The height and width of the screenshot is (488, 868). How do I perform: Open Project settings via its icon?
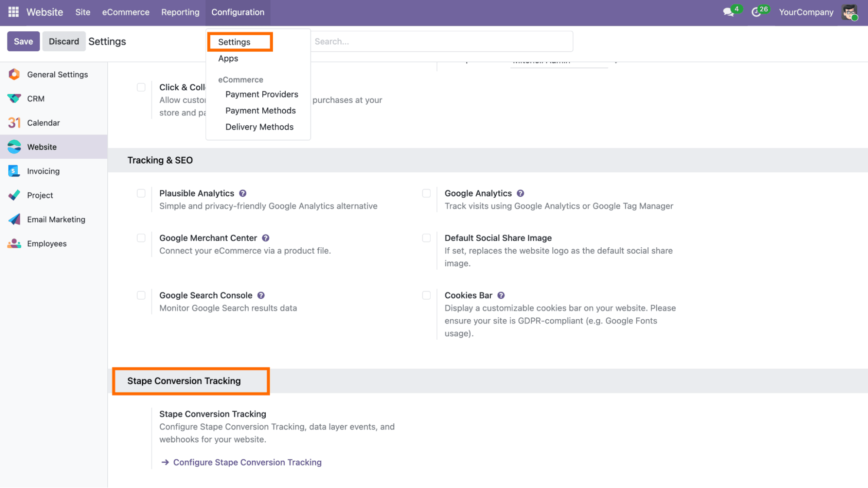(x=14, y=195)
